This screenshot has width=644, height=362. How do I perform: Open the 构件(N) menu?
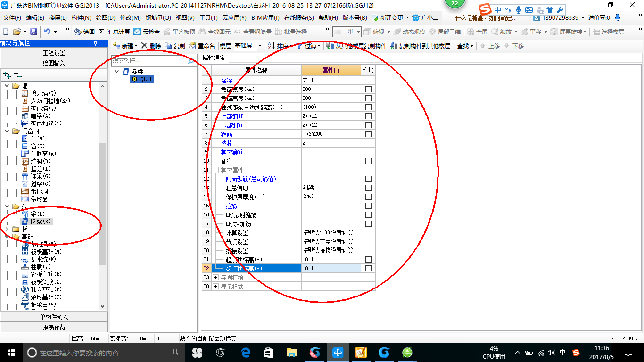pos(81,17)
